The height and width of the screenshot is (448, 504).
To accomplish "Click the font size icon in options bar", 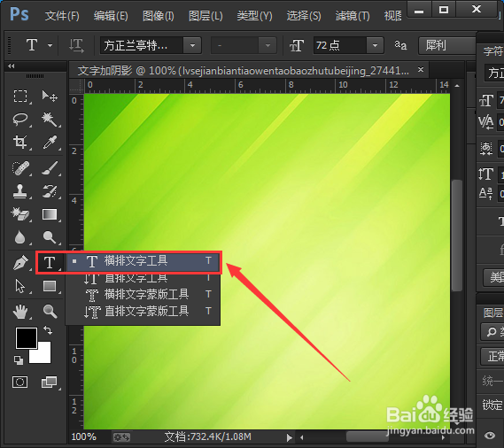I will pos(297,45).
